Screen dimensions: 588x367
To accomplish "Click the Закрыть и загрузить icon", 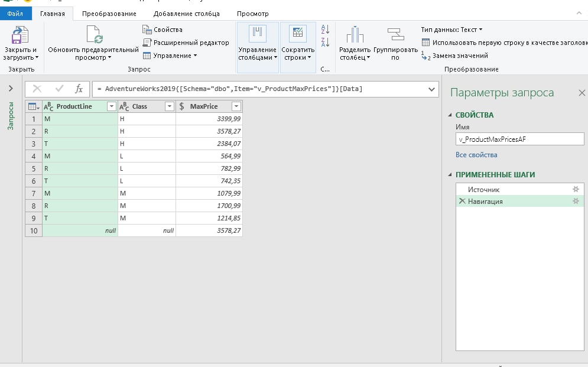I will tap(20, 35).
